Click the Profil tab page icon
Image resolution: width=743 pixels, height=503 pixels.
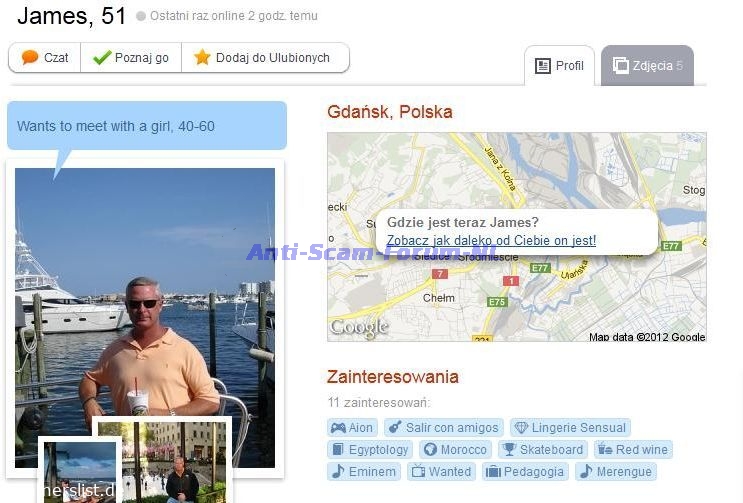(x=543, y=66)
